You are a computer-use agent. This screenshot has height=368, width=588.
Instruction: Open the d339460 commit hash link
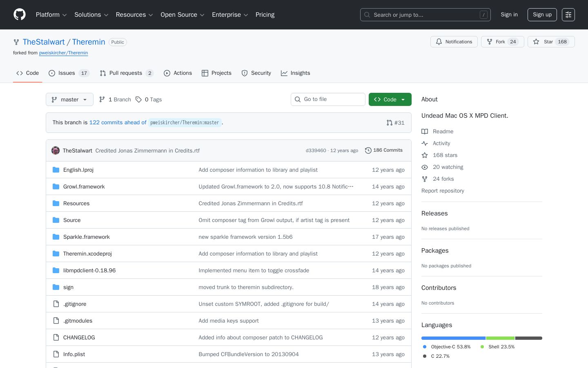(x=316, y=150)
